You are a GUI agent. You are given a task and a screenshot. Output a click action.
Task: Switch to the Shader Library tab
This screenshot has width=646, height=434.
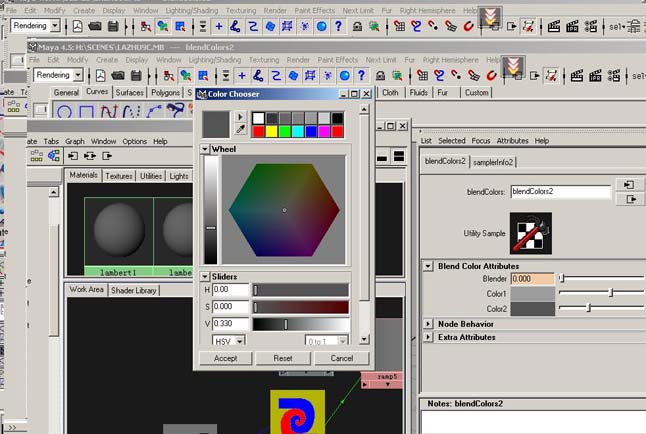(x=134, y=291)
